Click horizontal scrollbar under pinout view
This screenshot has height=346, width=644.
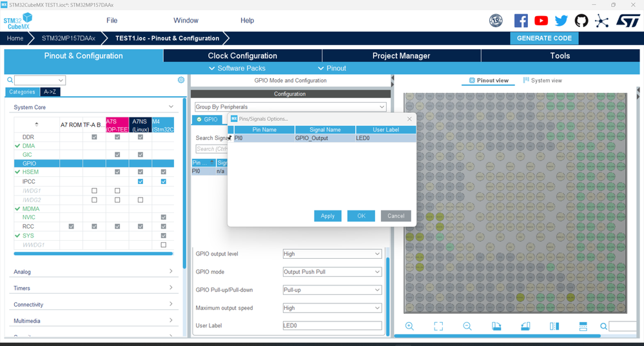point(497,336)
